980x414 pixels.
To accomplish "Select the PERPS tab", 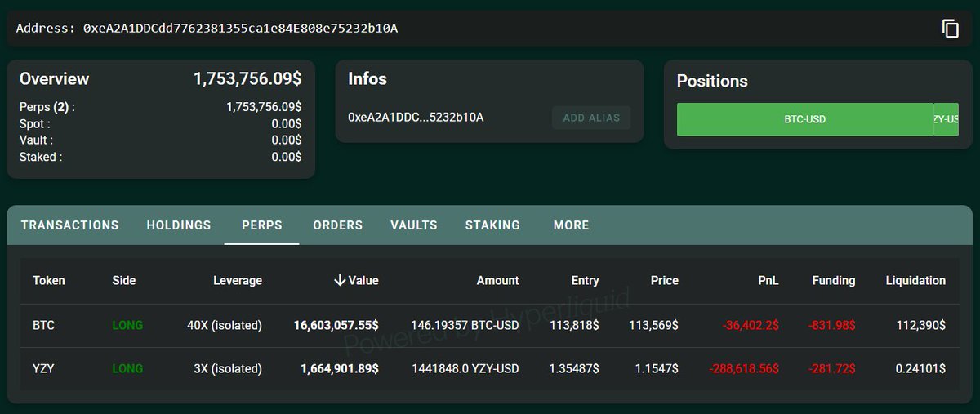I will point(262,225).
